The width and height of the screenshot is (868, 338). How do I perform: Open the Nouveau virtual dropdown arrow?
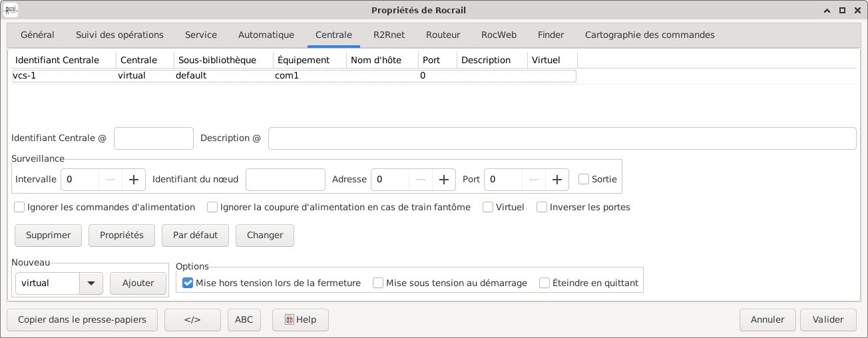(x=91, y=283)
